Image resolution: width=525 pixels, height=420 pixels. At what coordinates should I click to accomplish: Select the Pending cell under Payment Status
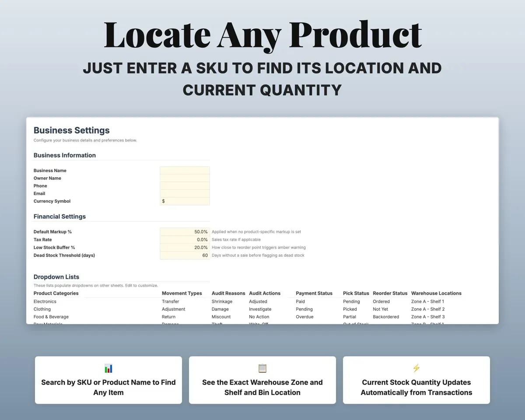(304, 309)
